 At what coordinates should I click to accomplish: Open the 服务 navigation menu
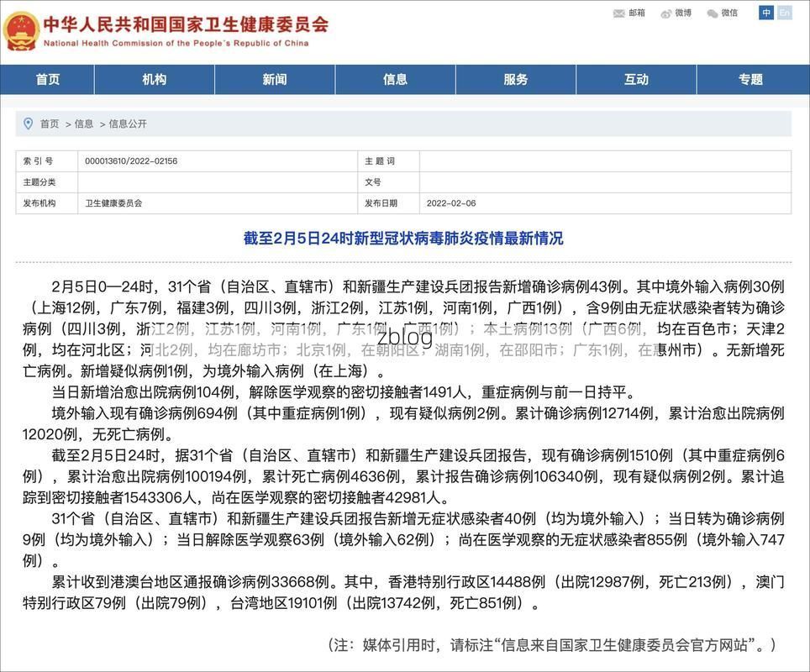pyautogui.click(x=516, y=80)
